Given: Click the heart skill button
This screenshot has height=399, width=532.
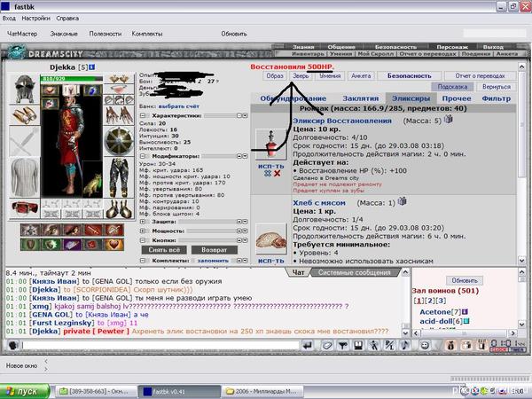Looking at the screenshot, I should pos(114,245).
